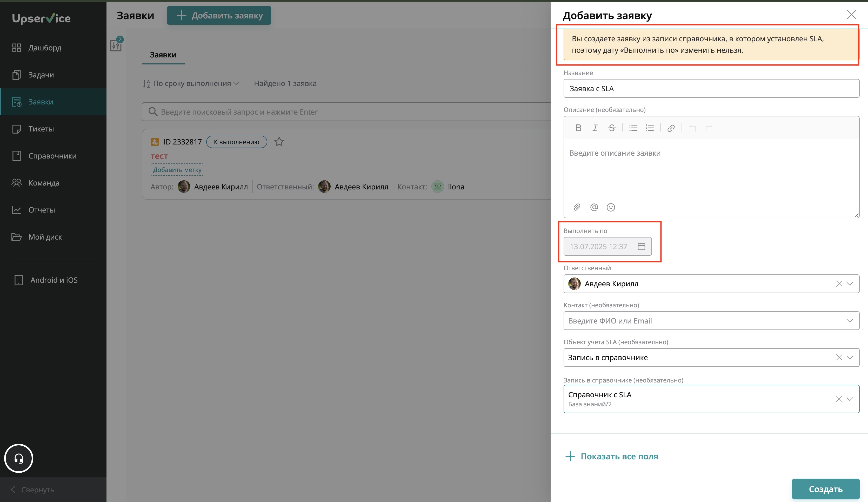Click the Bold formatting icon
The image size is (868, 502).
[578, 128]
